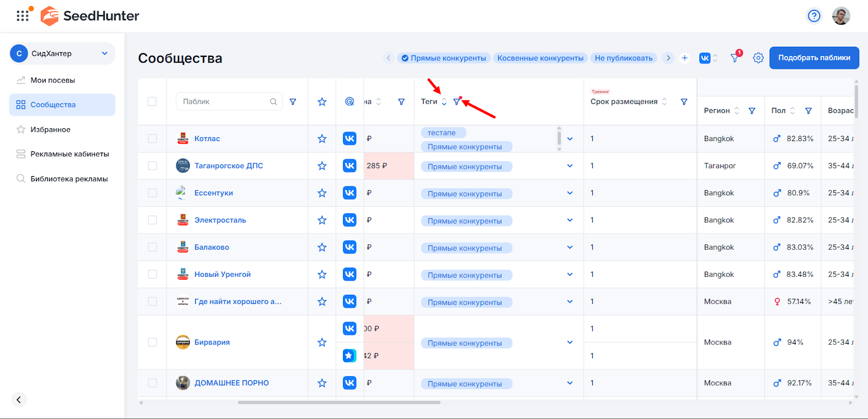Filter the Регион column
The image size is (868, 419).
click(752, 111)
